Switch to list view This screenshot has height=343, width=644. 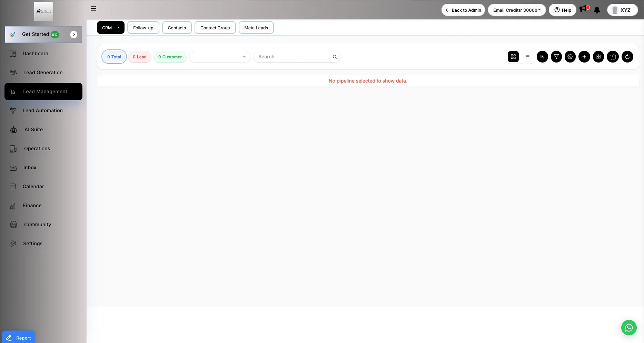pyautogui.click(x=527, y=57)
